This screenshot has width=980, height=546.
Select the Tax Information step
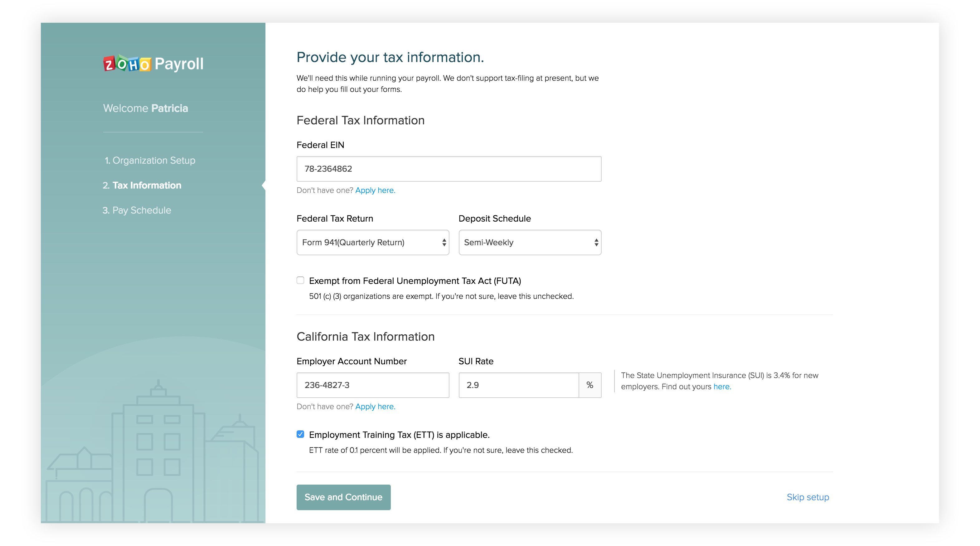point(142,185)
